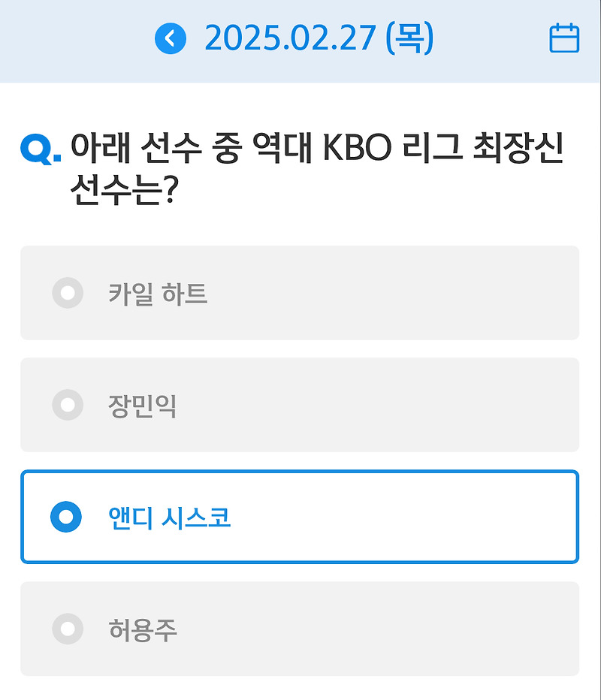
Task: Click the 카일 하트 answer row
Action: tap(300, 294)
